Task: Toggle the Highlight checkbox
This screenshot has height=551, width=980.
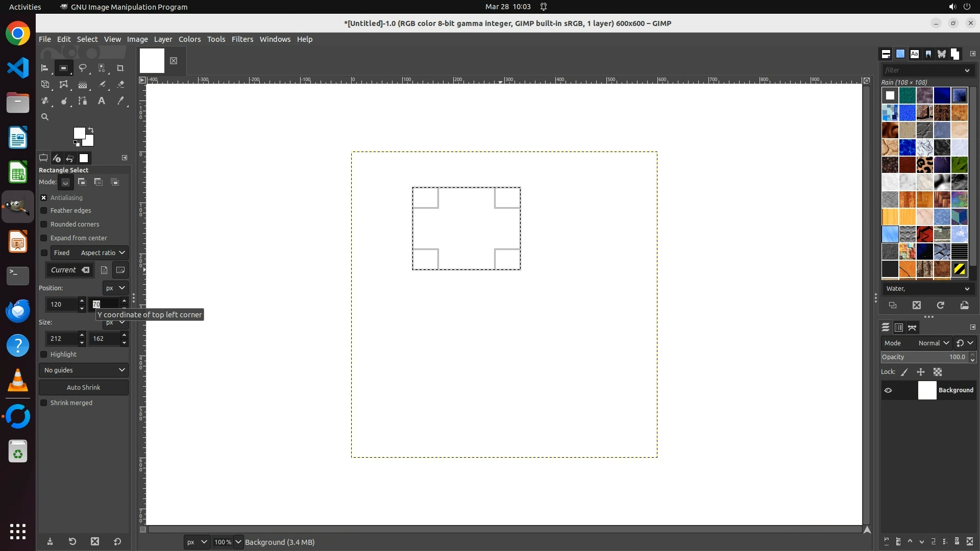Action: pyautogui.click(x=44, y=355)
